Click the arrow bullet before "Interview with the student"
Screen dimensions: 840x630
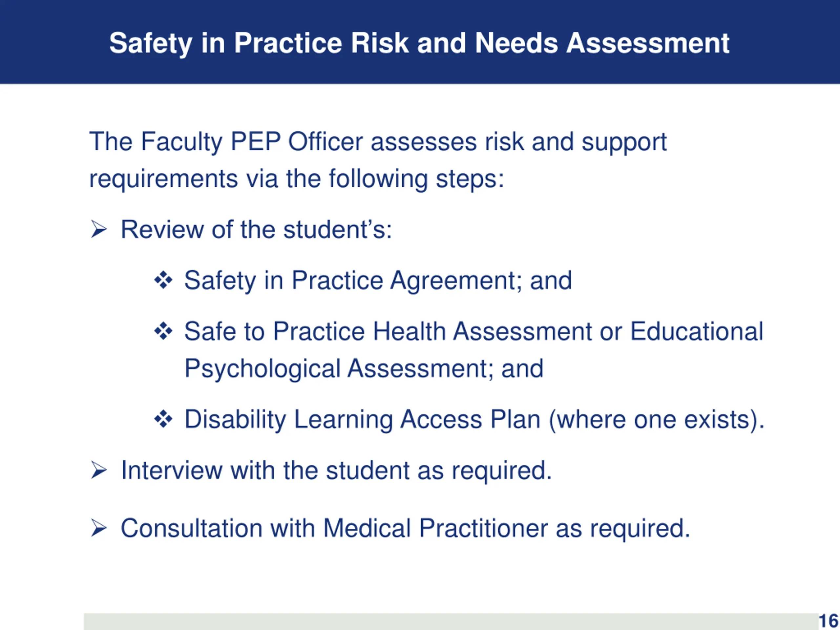pos(99,471)
